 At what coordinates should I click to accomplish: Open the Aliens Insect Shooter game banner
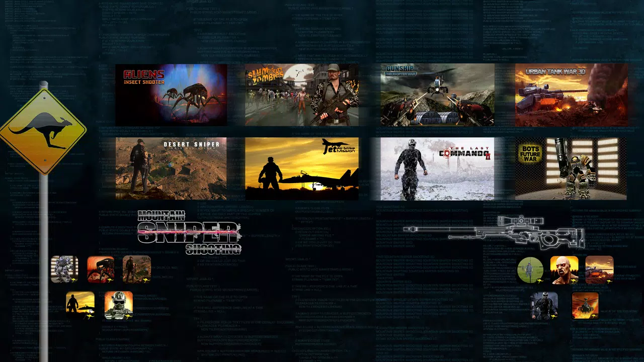[171, 95]
